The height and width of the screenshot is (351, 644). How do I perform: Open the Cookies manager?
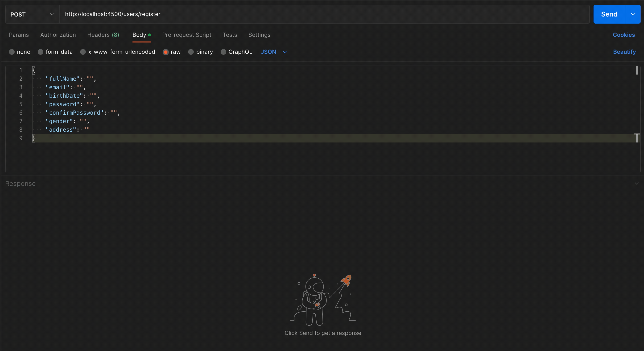[624, 35]
